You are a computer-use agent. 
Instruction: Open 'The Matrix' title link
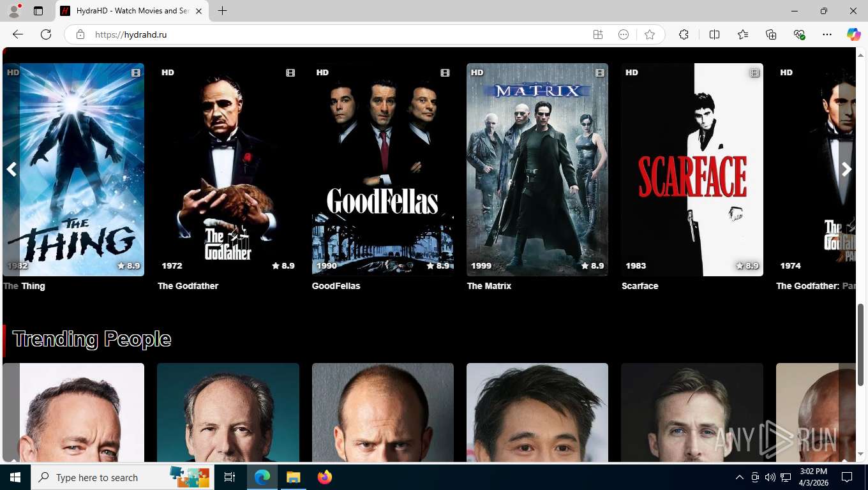pos(490,286)
